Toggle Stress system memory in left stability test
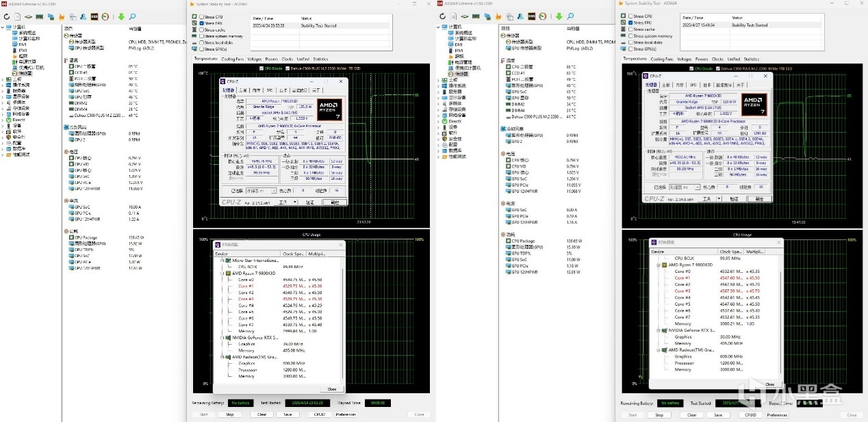This screenshot has height=422, width=868. [201, 36]
